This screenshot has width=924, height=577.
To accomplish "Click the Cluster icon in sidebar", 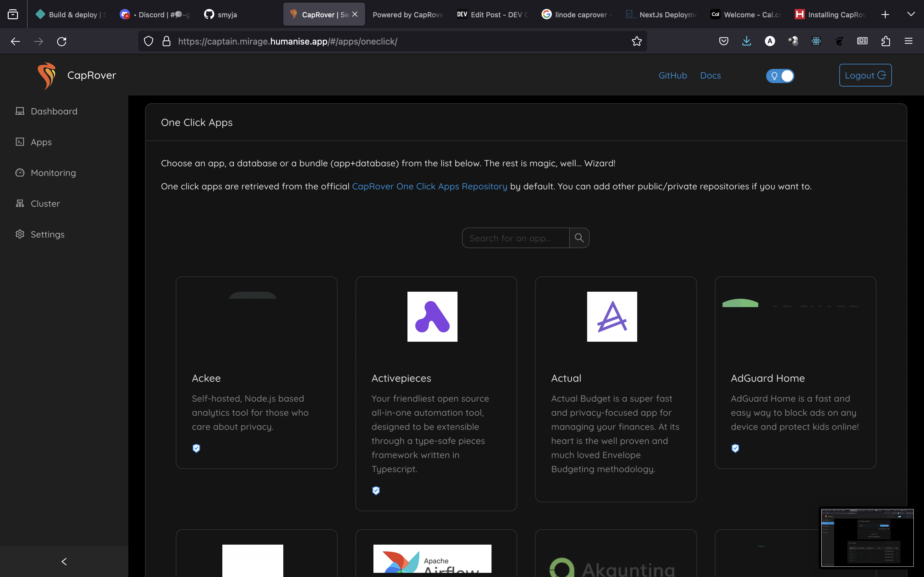I will pos(20,204).
